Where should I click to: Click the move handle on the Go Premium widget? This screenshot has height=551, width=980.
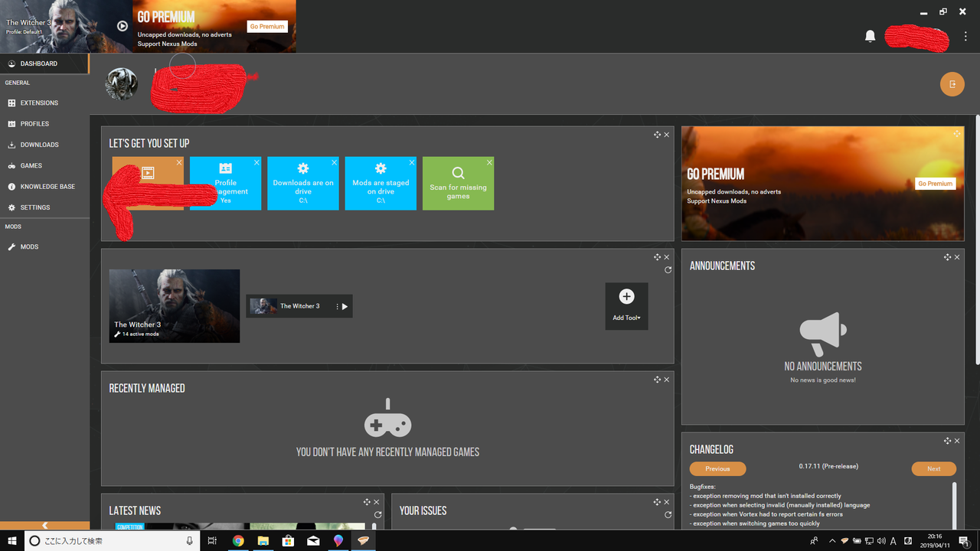(956, 134)
